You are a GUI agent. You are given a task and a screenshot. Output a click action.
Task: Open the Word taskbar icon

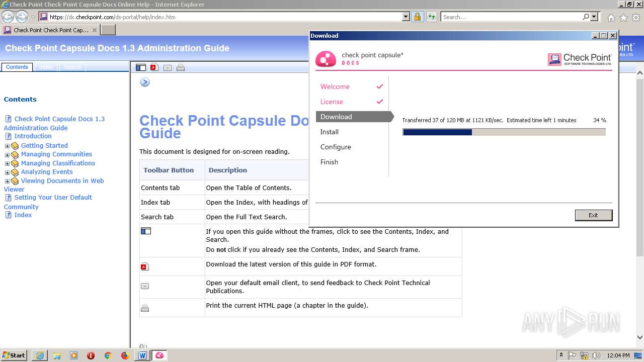pyautogui.click(x=142, y=355)
